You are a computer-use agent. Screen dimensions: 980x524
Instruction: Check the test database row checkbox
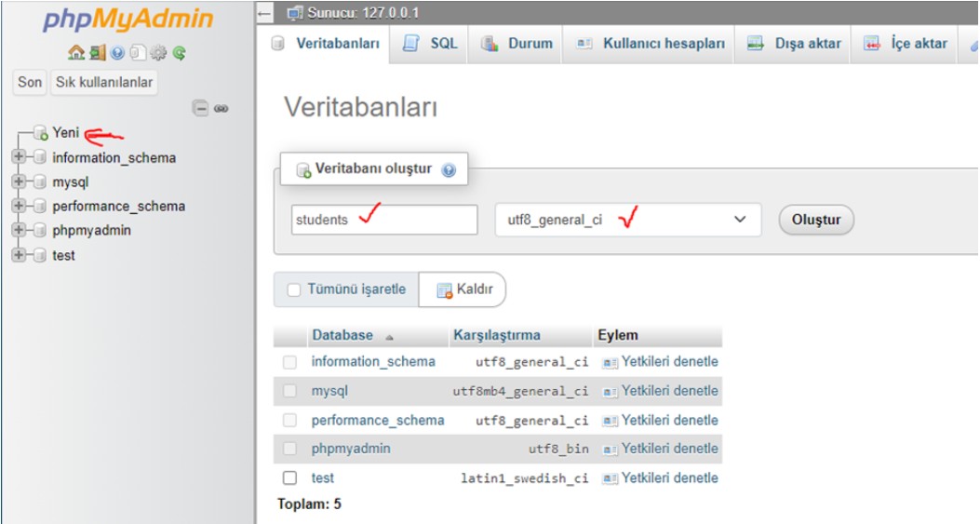click(290, 477)
